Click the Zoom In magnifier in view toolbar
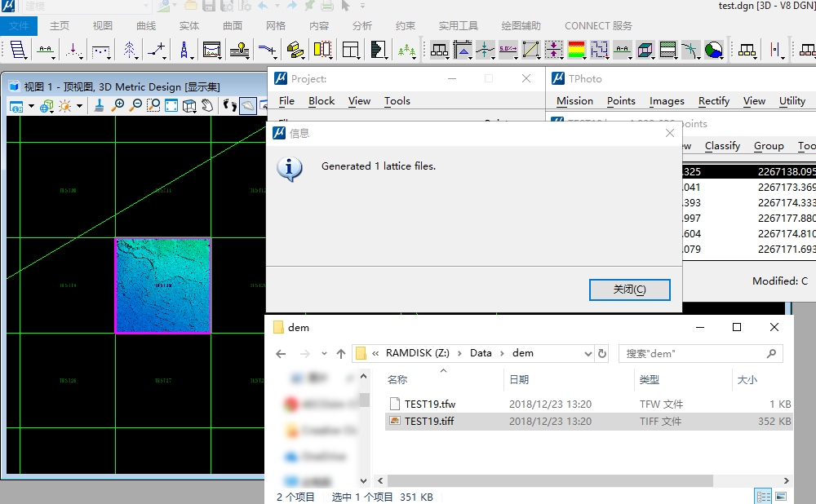The image size is (816, 504). pos(118,106)
